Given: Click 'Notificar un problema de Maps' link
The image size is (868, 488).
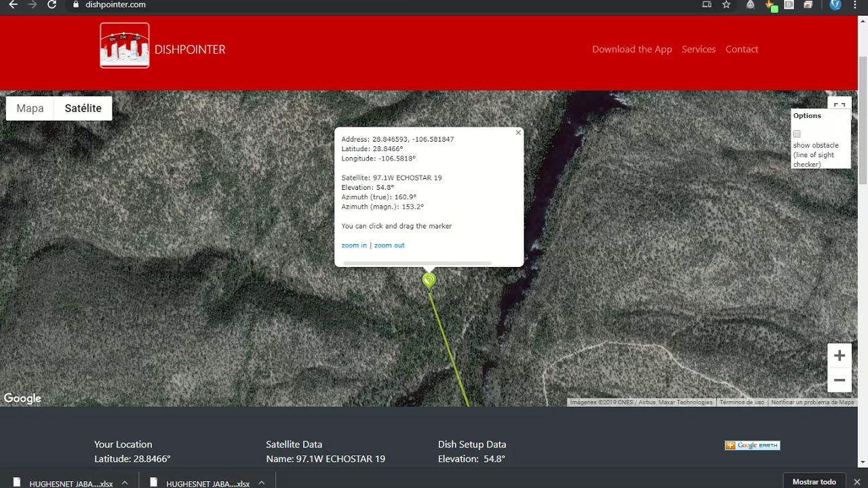Looking at the screenshot, I should [812, 403].
